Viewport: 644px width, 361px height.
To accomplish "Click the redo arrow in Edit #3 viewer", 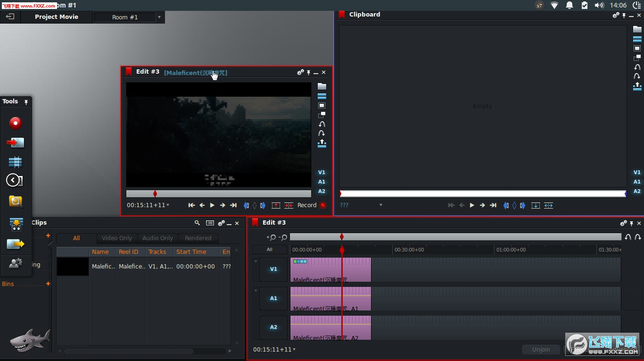I will click(322, 134).
